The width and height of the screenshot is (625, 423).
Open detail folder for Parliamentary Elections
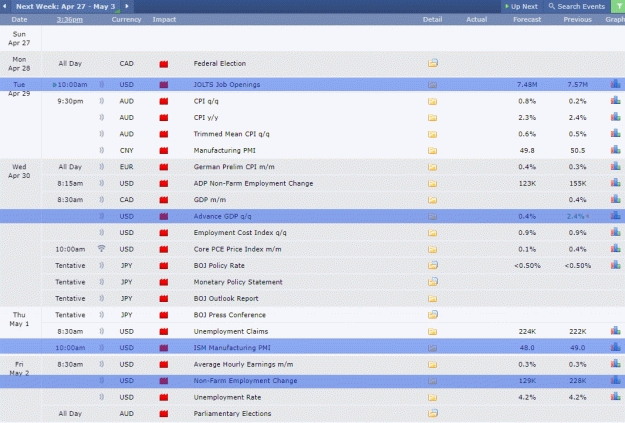click(433, 413)
